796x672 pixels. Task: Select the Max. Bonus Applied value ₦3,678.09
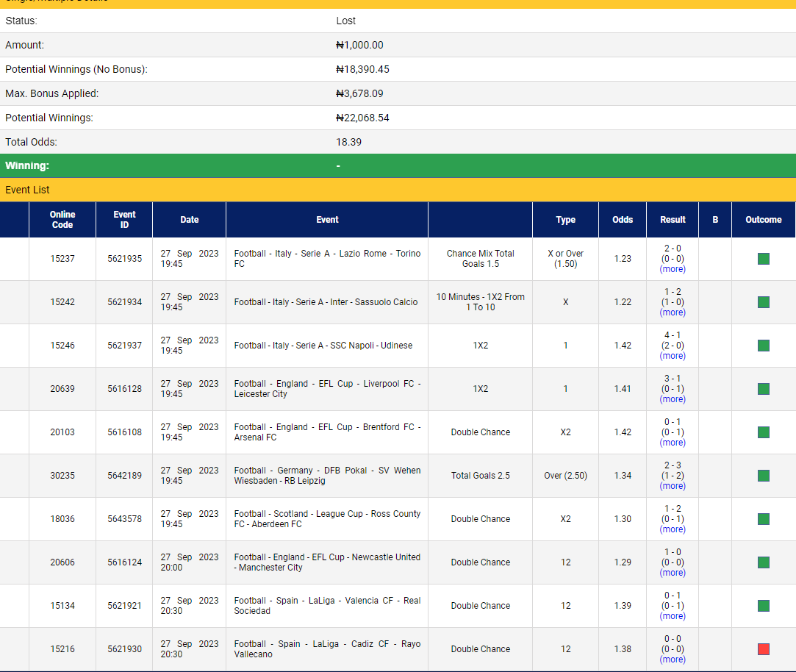tap(359, 93)
